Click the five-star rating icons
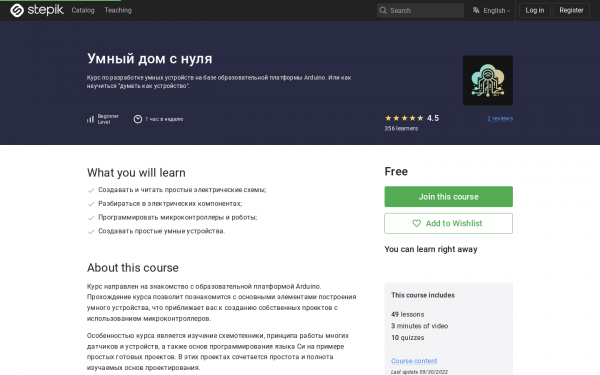Image resolution: width=600 pixels, height=375 pixels. point(404,118)
